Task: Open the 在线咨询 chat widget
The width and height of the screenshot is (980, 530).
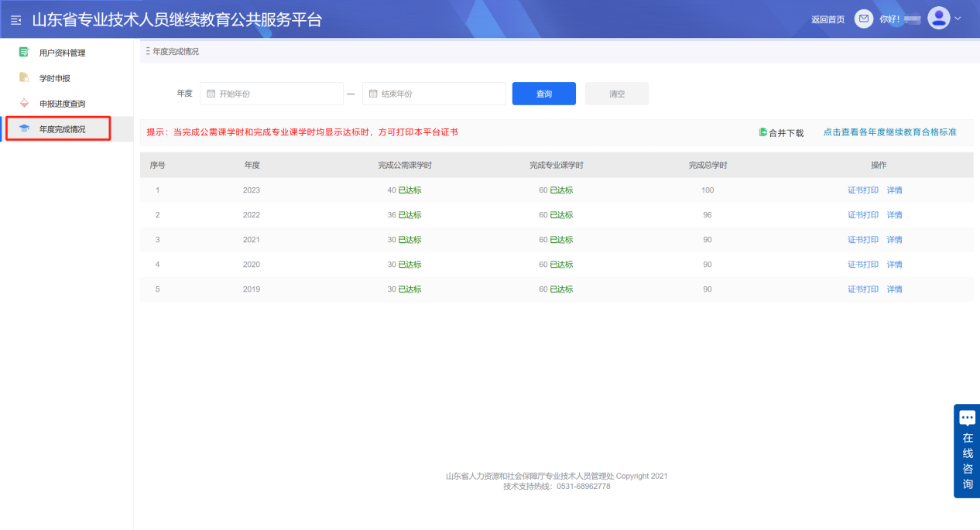Action: coord(966,449)
